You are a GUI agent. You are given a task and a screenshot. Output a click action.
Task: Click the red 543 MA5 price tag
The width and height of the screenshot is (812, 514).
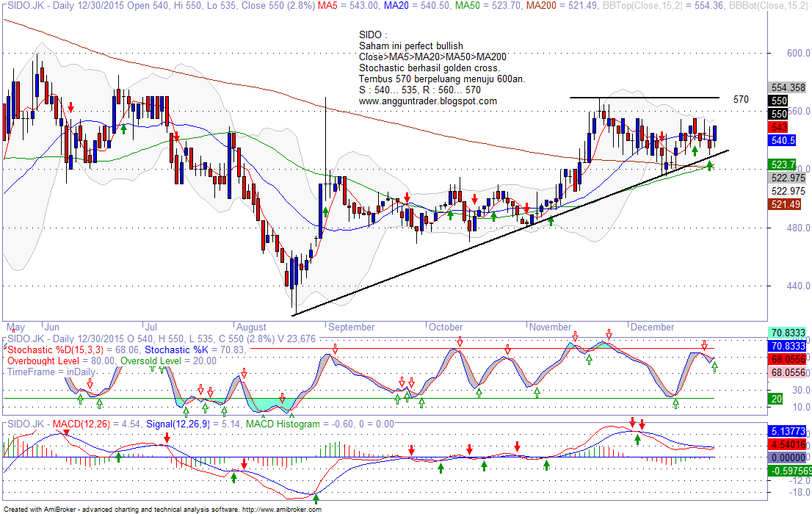(779, 127)
